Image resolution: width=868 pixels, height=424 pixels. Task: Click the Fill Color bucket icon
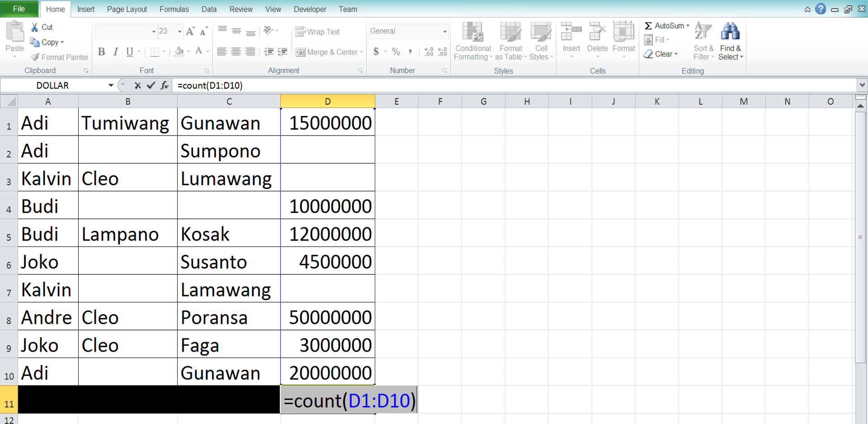(x=179, y=52)
